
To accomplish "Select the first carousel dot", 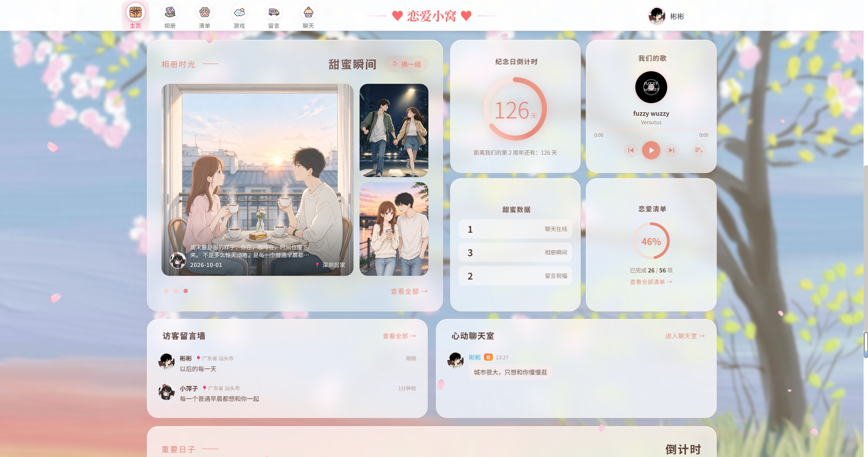I will click(166, 291).
